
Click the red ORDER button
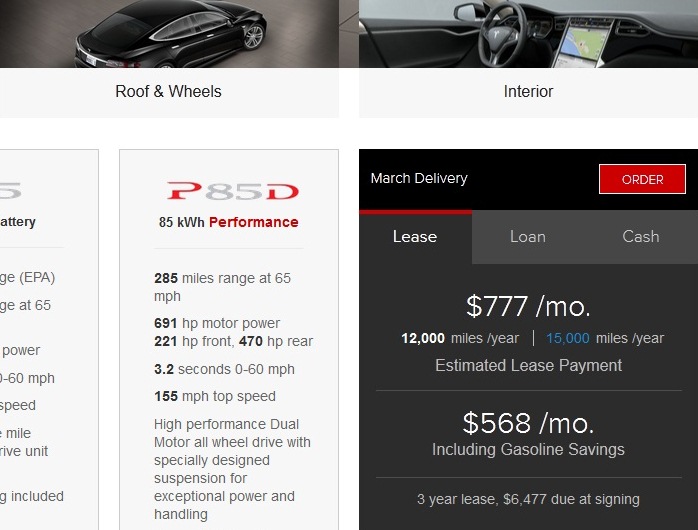642,179
